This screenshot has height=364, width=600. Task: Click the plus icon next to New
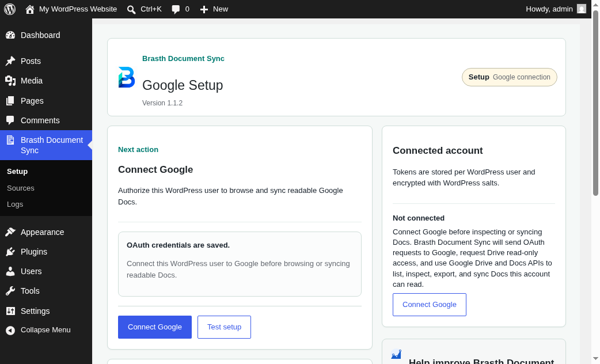coord(204,10)
